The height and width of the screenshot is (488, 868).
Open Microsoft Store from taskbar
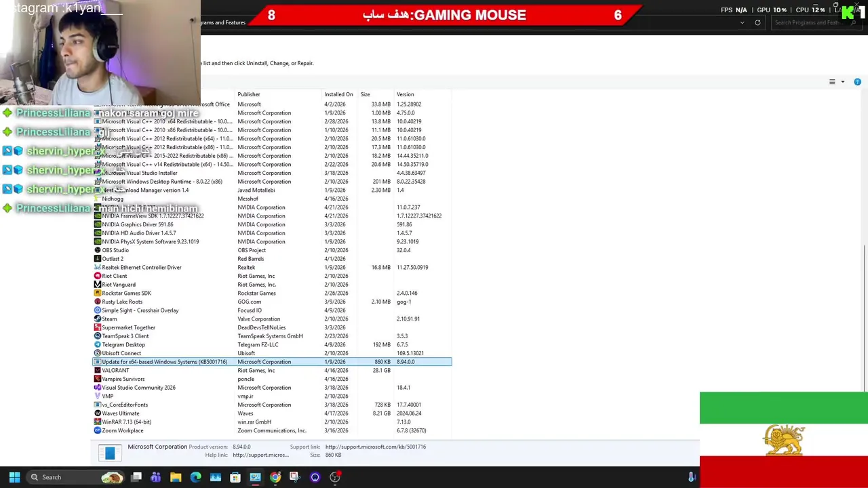(x=235, y=477)
